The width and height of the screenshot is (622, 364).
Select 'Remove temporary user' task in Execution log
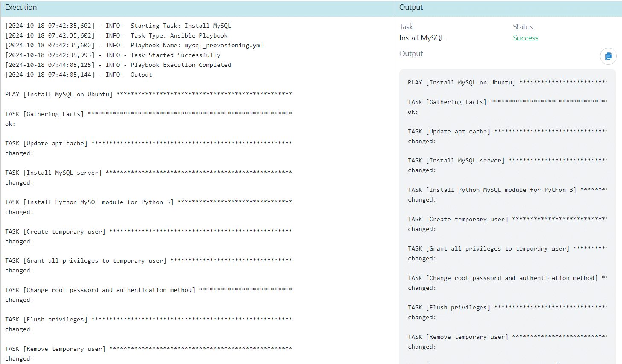pyautogui.click(x=148, y=349)
